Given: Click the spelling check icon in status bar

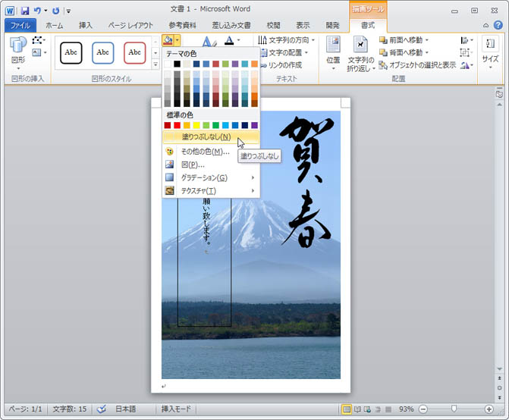Looking at the screenshot, I should click(102, 409).
